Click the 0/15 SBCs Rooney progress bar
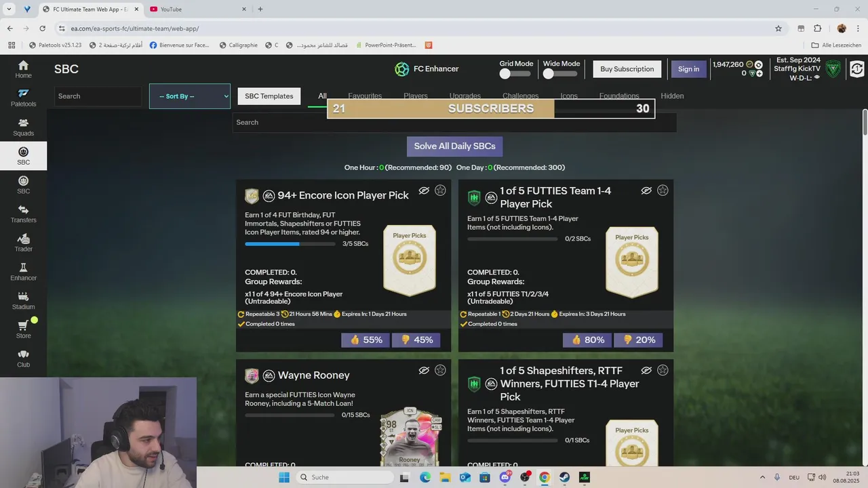The height and width of the screenshot is (488, 868). point(291,415)
